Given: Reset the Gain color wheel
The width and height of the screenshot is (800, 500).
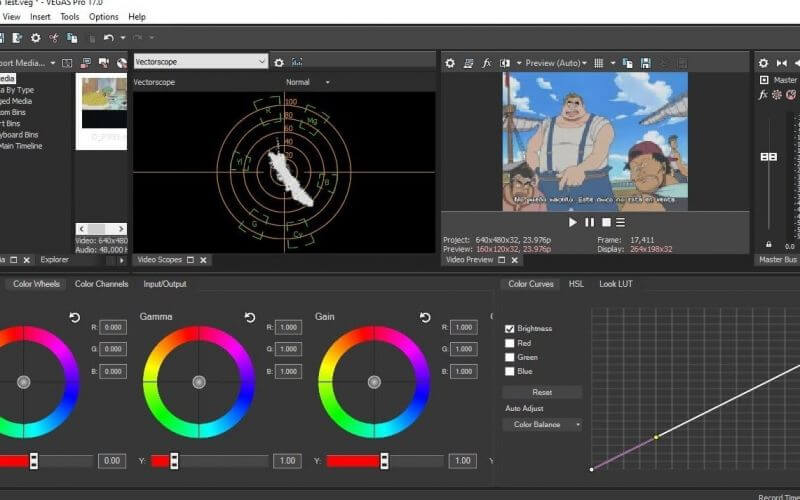Looking at the screenshot, I should 424,317.
